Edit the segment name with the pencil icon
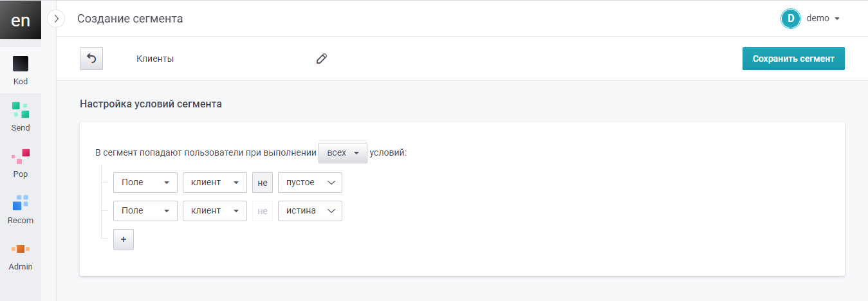868x301 pixels. 322,59
